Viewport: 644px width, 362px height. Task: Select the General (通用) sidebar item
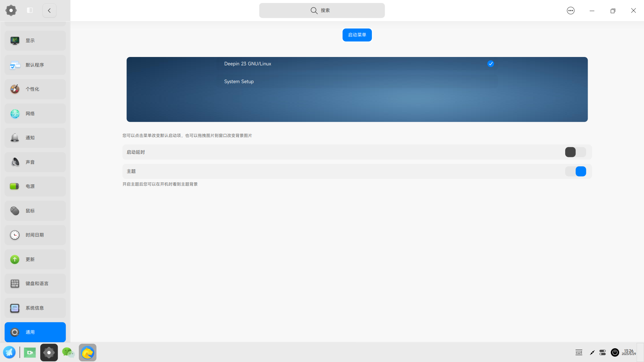coord(35,332)
